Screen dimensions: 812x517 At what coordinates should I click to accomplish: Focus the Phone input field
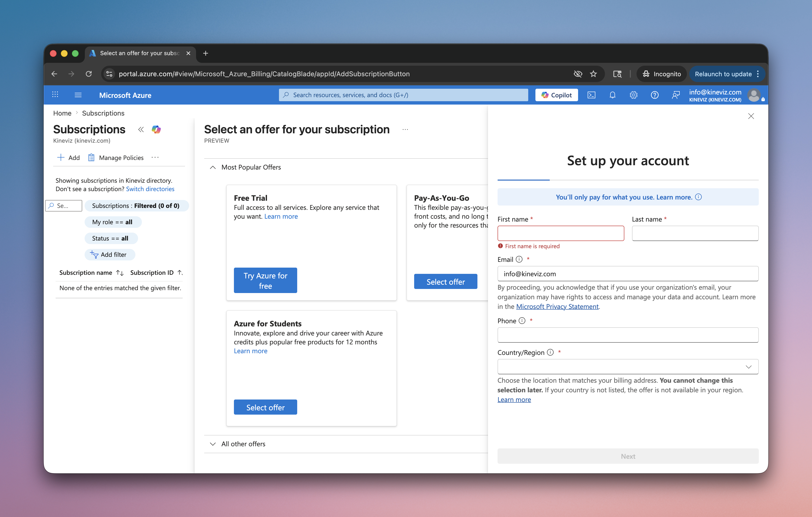[x=628, y=335]
